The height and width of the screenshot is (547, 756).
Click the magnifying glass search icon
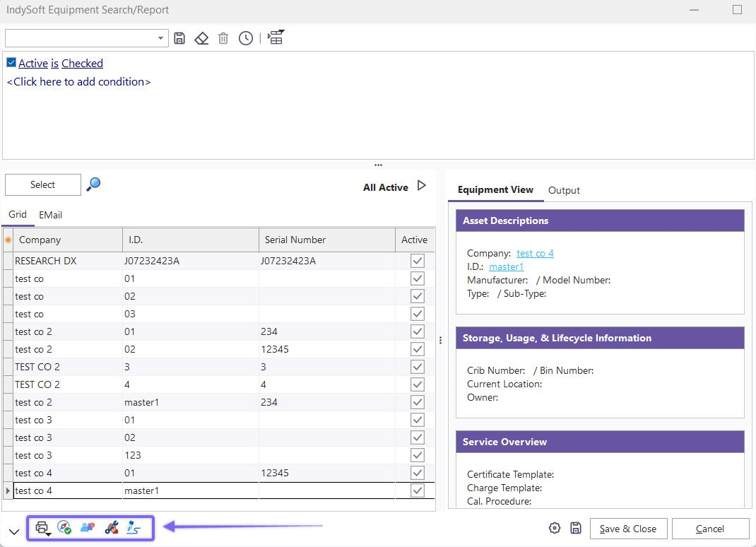pos(93,184)
